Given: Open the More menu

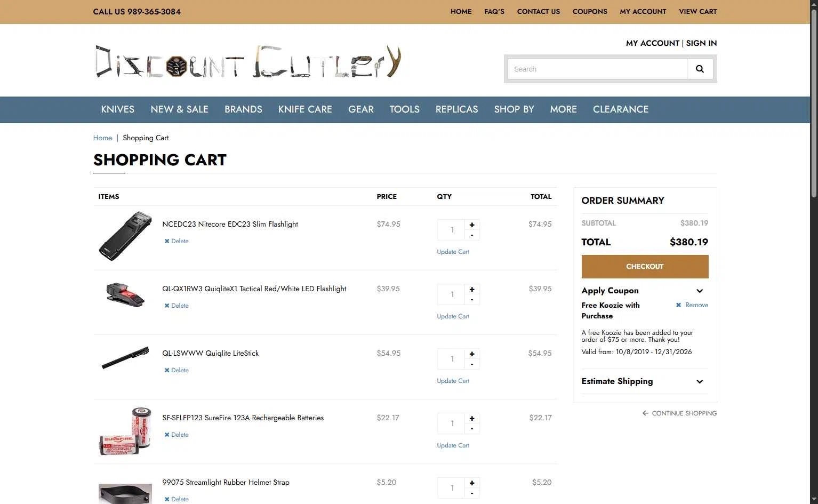Looking at the screenshot, I should (564, 109).
